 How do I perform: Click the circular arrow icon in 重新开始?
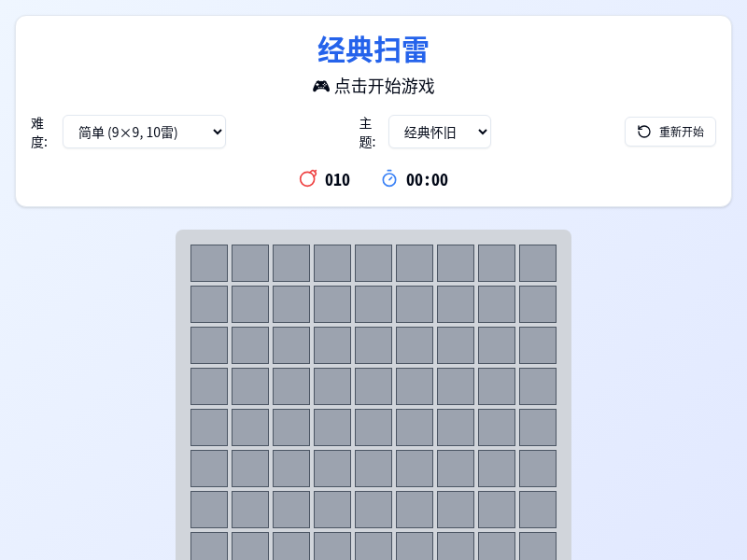643,132
